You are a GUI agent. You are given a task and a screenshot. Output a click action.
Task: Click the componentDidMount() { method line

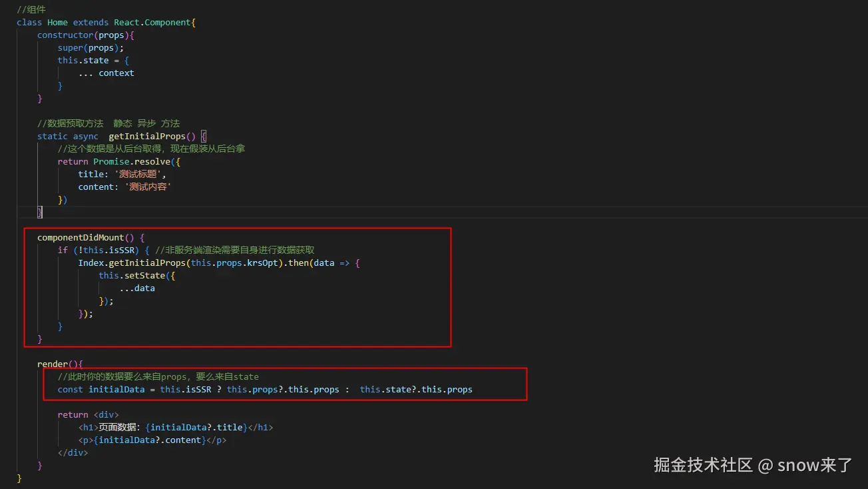91,237
